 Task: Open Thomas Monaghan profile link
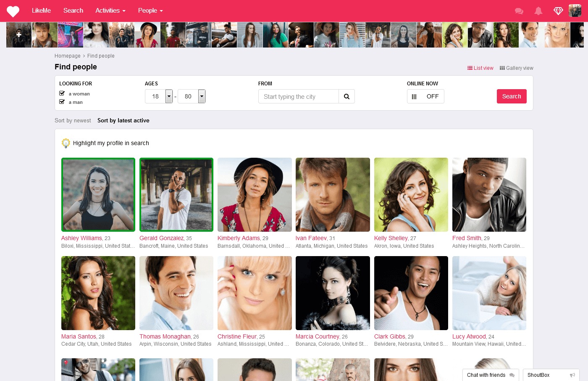[x=165, y=336]
